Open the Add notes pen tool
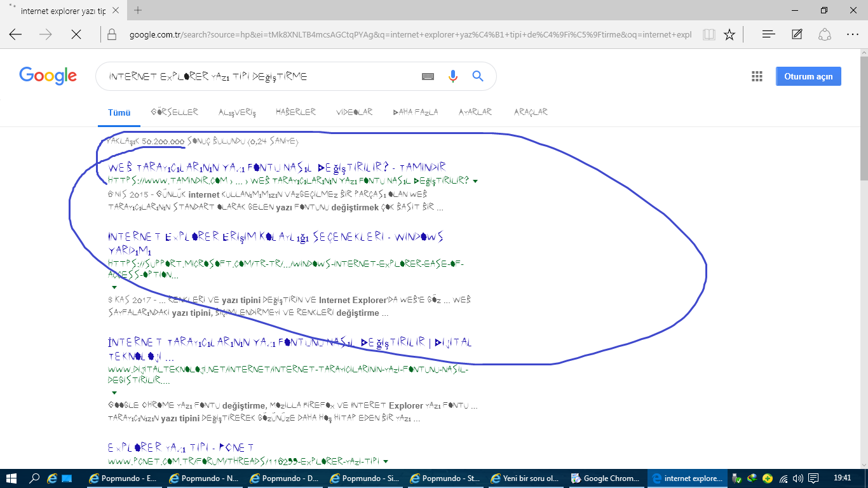 (797, 34)
